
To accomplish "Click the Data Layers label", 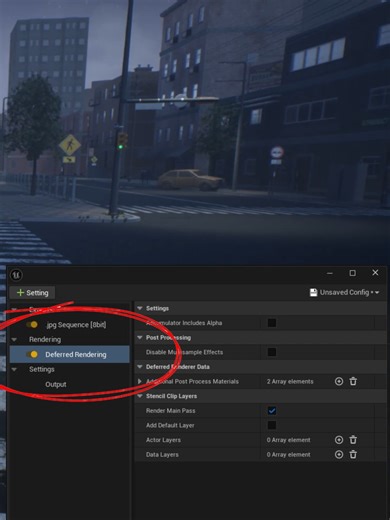I will (x=162, y=454).
